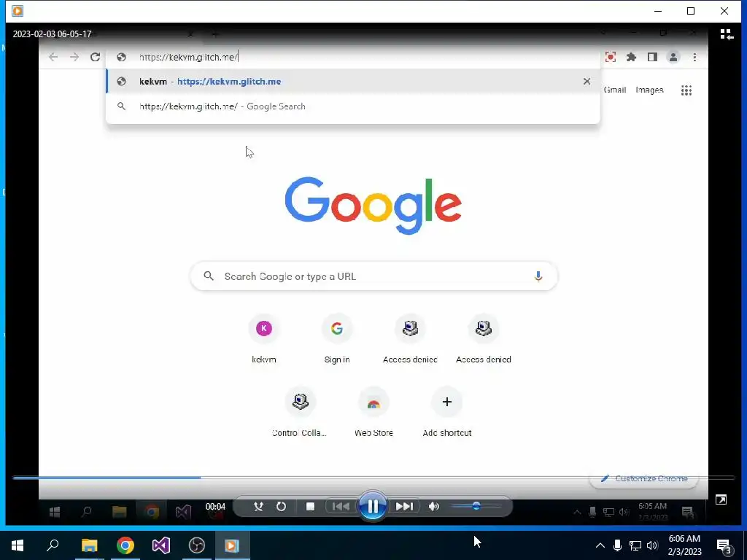The width and height of the screenshot is (747, 560).
Task: Click the address bar URL text
Action: tap(188, 57)
